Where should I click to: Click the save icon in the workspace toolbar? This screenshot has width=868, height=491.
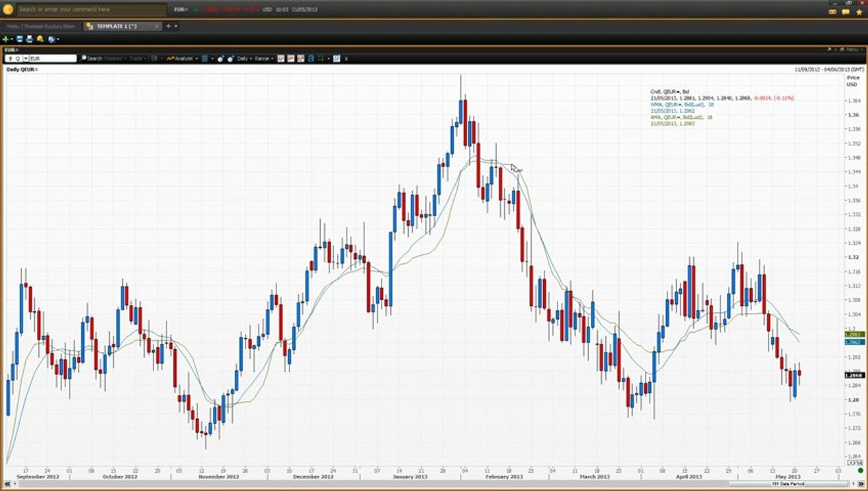pos(20,40)
